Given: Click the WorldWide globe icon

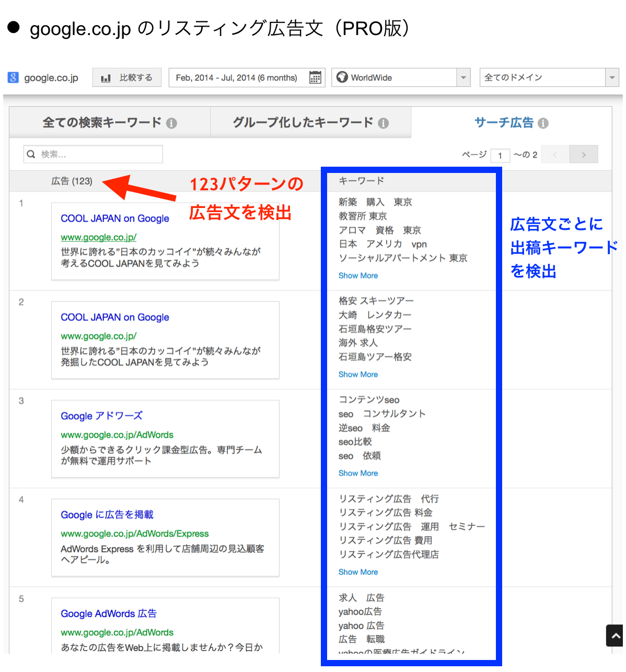Looking at the screenshot, I should tap(342, 77).
